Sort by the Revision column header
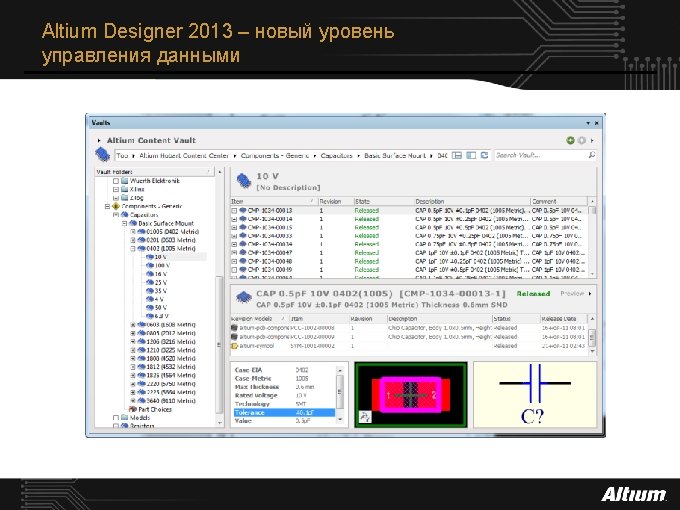 [335, 202]
